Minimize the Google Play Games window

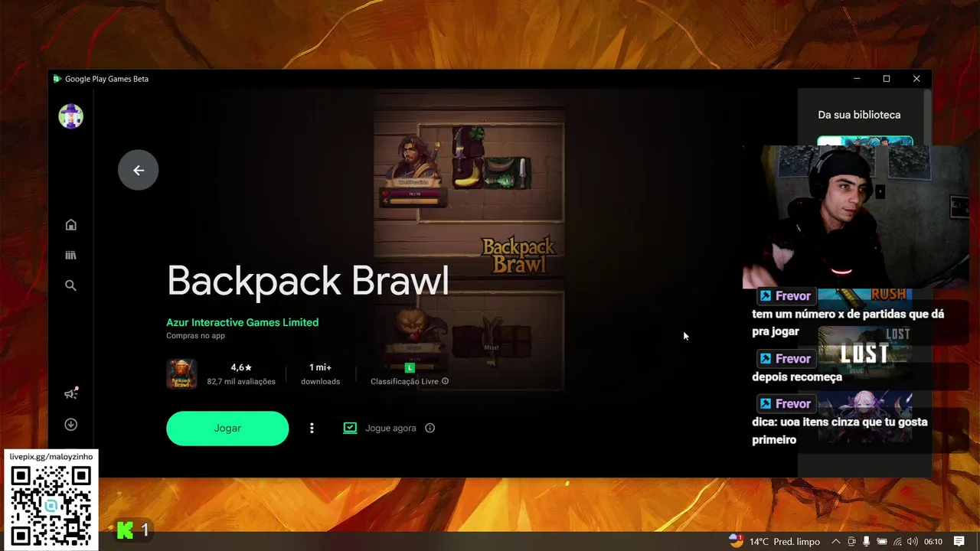tap(857, 79)
